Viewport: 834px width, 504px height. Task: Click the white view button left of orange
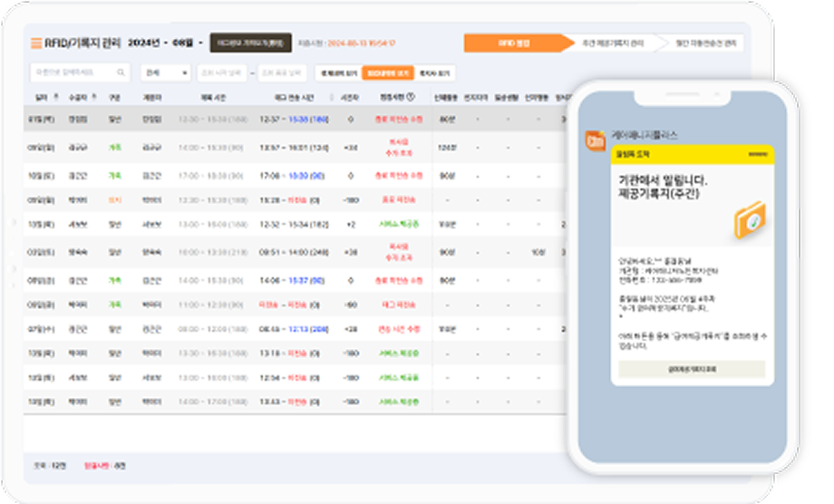click(336, 73)
